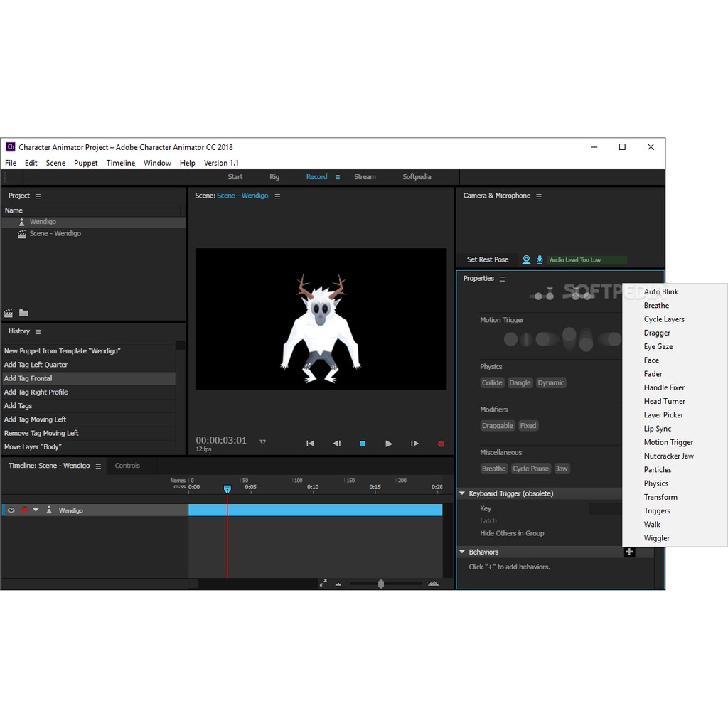The image size is (728, 728).
Task: Select the Wendigo puppet in Project
Action: [93, 222]
